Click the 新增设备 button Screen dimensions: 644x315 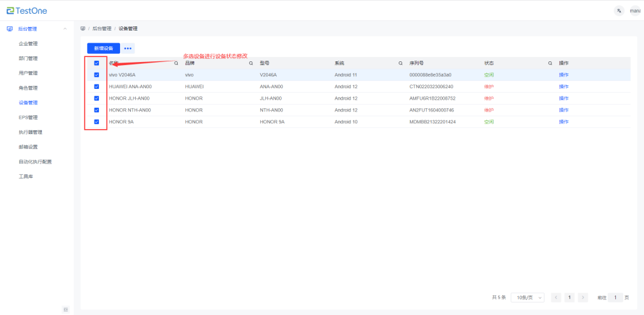coord(103,48)
